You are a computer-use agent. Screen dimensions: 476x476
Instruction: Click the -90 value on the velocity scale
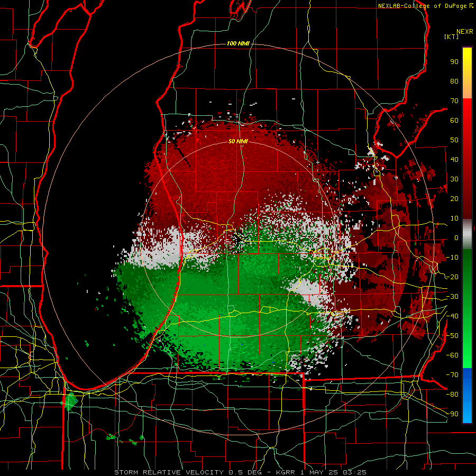[452, 414]
